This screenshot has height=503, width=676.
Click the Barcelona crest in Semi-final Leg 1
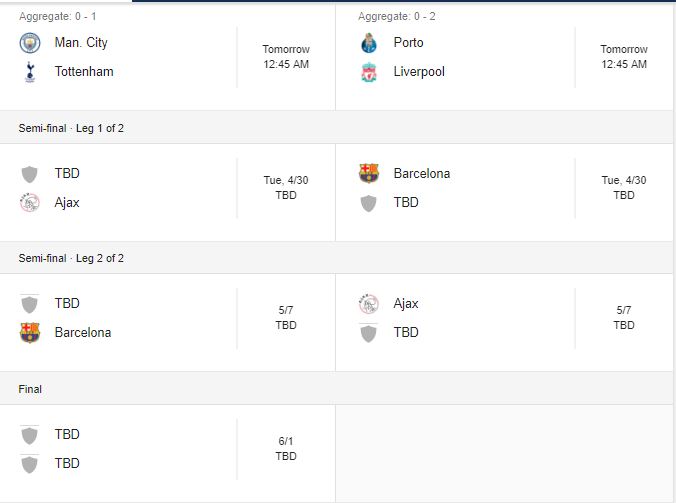(x=369, y=174)
